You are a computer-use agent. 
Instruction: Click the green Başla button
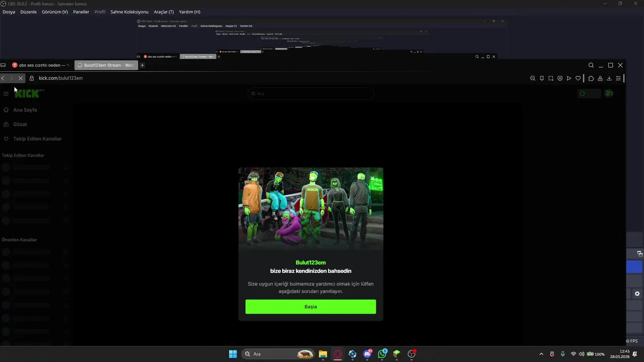pos(310,307)
